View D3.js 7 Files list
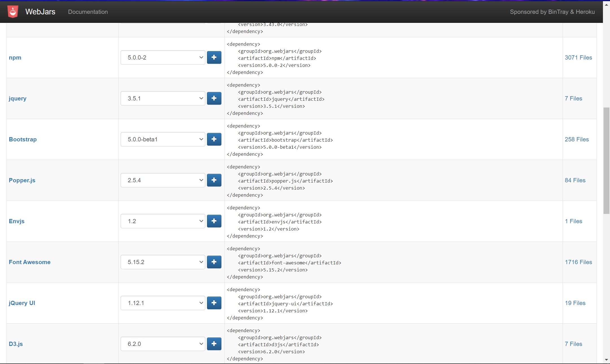 point(574,344)
